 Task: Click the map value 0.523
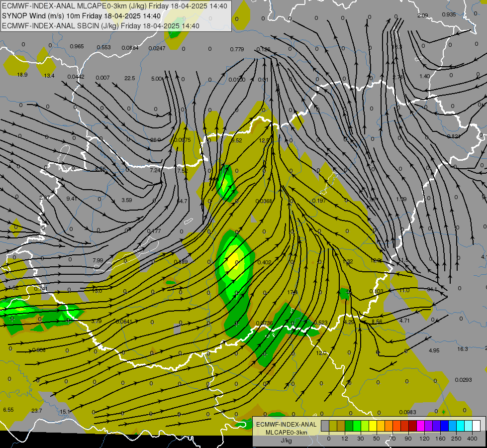[320, 323]
